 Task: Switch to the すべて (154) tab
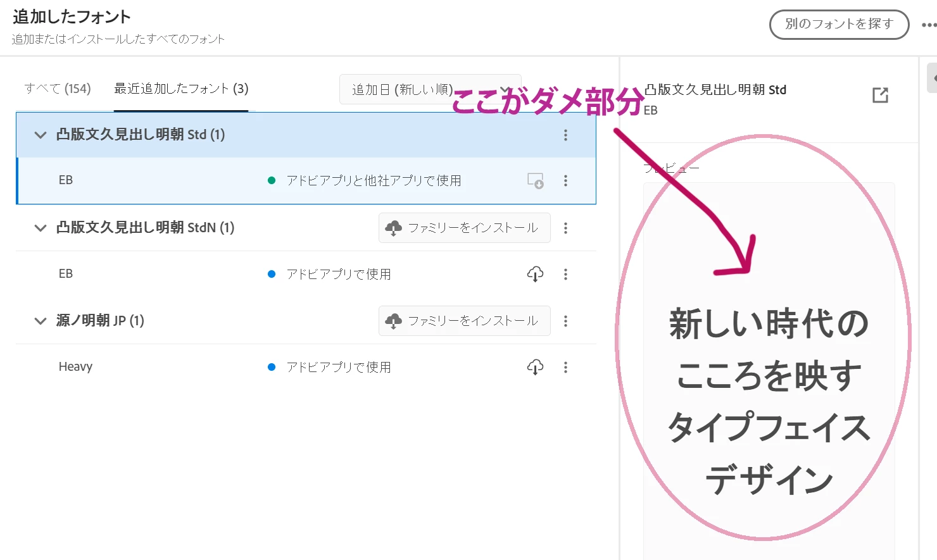58,89
